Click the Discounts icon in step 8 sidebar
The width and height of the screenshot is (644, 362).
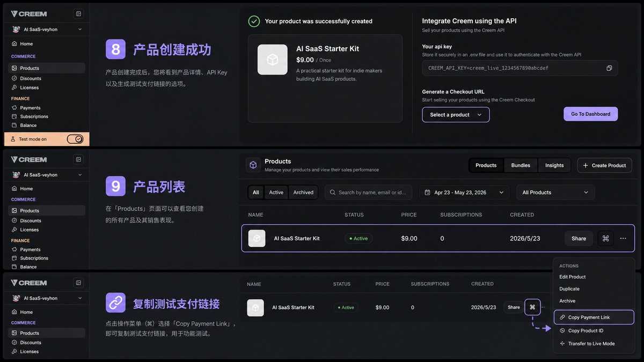[x=15, y=78]
